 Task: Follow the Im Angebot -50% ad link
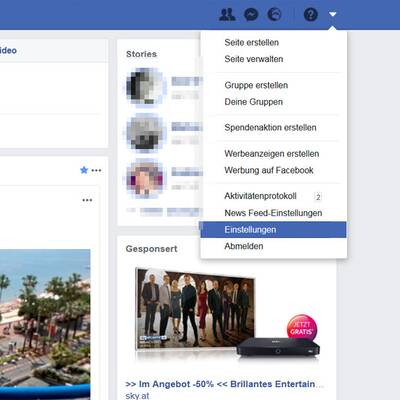point(224,384)
